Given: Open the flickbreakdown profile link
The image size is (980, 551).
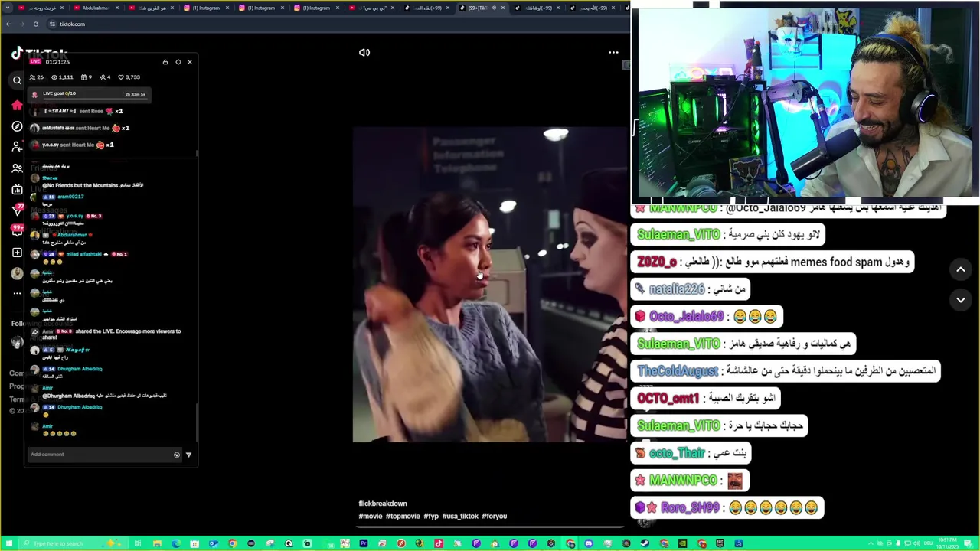Looking at the screenshot, I should [x=383, y=504].
